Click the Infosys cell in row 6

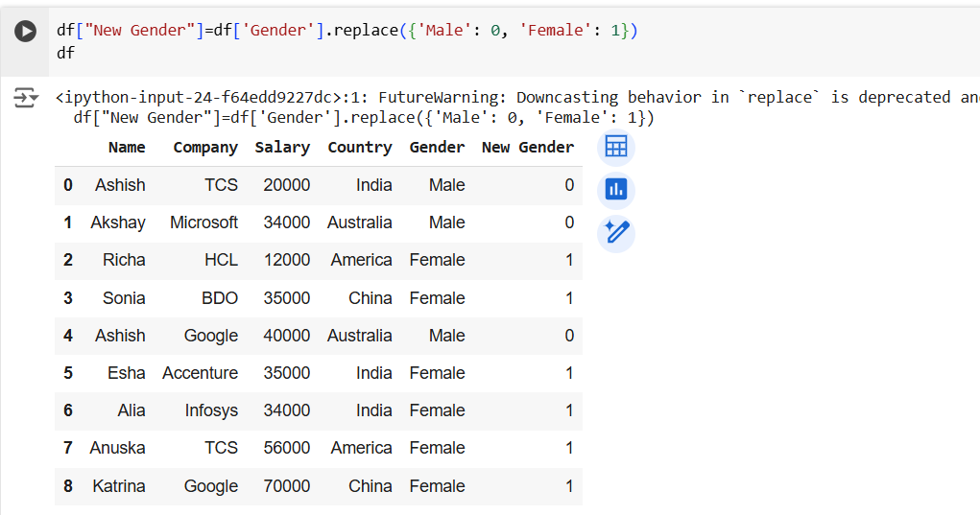click(x=211, y=410)
